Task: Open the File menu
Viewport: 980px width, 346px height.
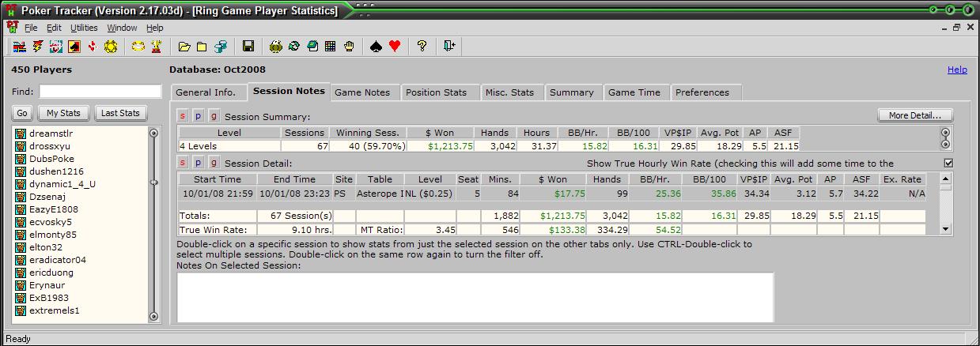Action: point(31,28)
